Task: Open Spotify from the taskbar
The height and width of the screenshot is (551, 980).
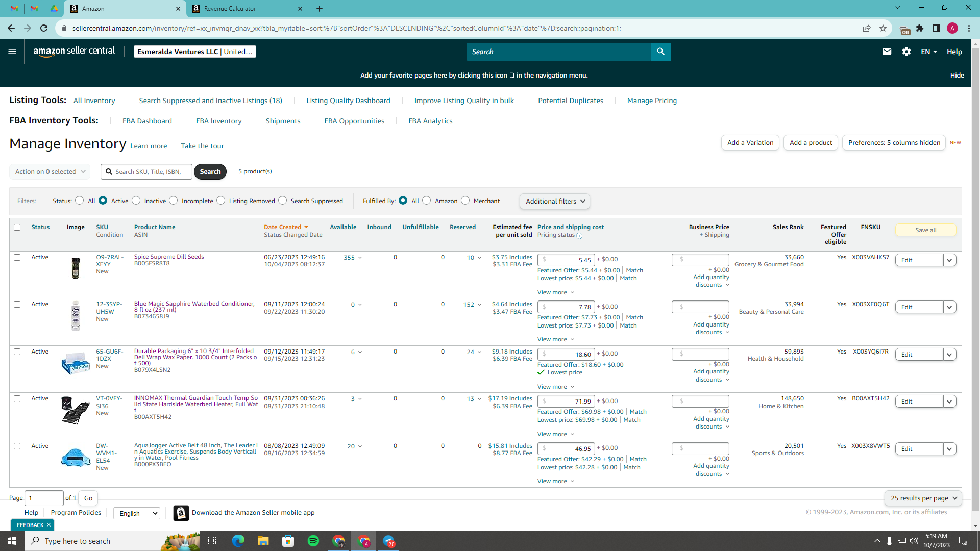Action: click(313, 541)
